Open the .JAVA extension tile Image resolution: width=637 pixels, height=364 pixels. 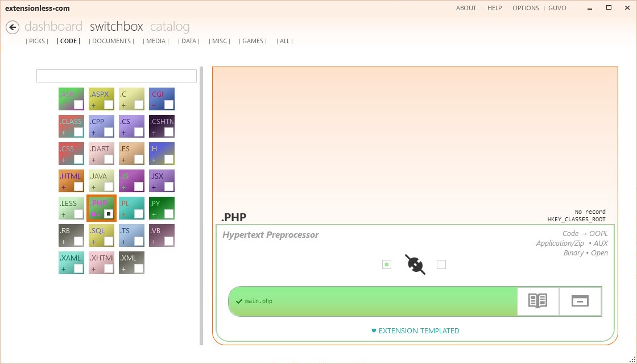coord(101,180)
